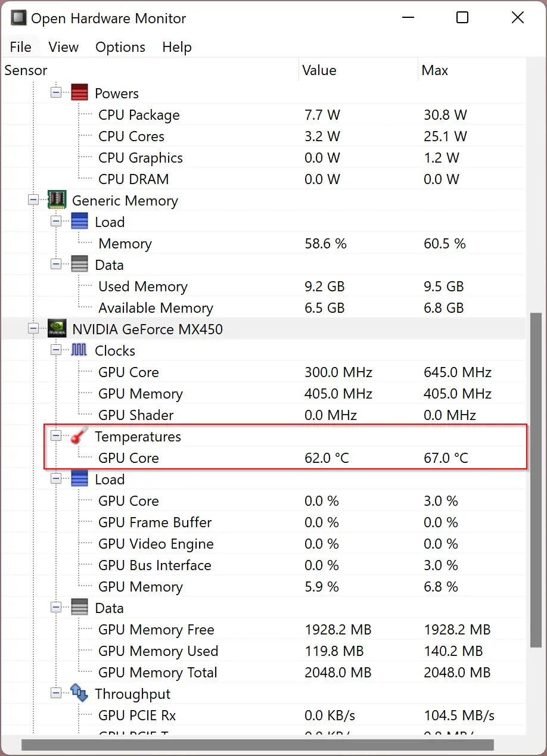Viewport: 547px width, 756px height.
Task: Collapse the Throughput group
Action: point(56,693)
